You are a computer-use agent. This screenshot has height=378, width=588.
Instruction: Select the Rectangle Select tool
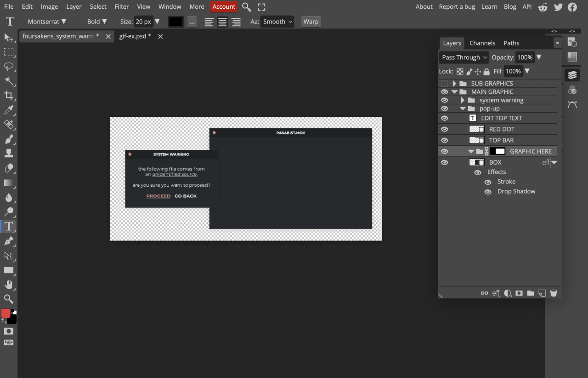9,52
